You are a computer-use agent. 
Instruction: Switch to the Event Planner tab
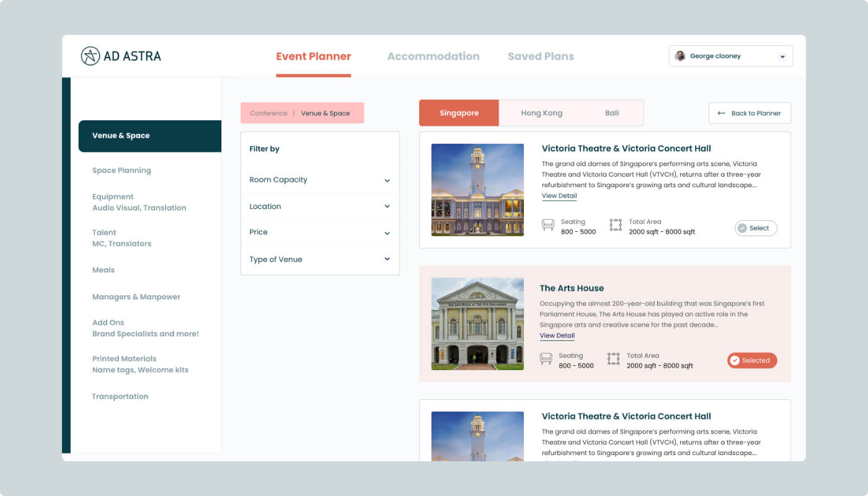[x=314, y=56]
